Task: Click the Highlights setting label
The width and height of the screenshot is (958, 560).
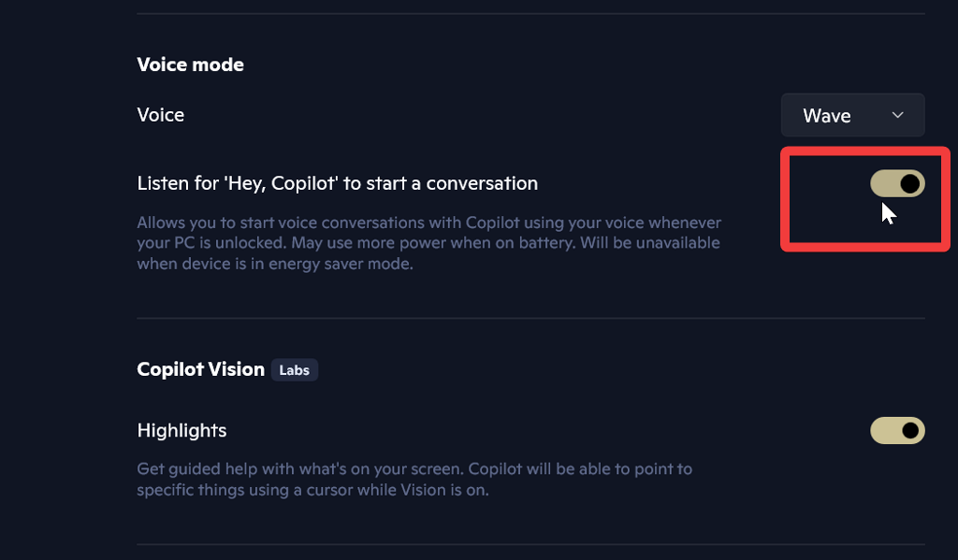Action: (181, 430)
